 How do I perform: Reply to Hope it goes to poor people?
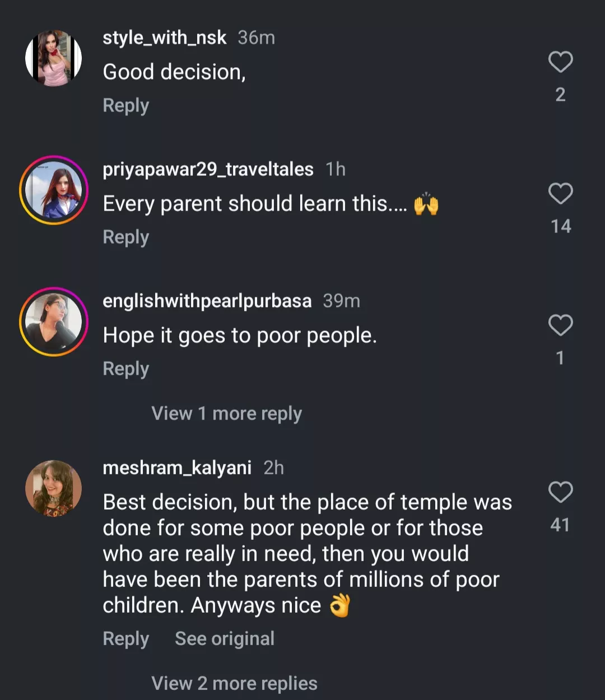coord(126,368)
